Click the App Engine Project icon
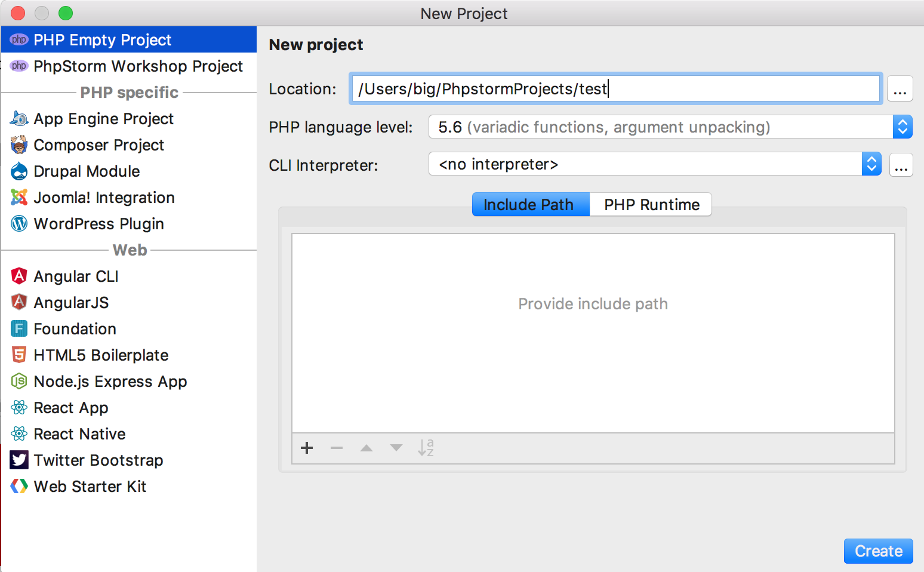 click(x=19, y=118)
